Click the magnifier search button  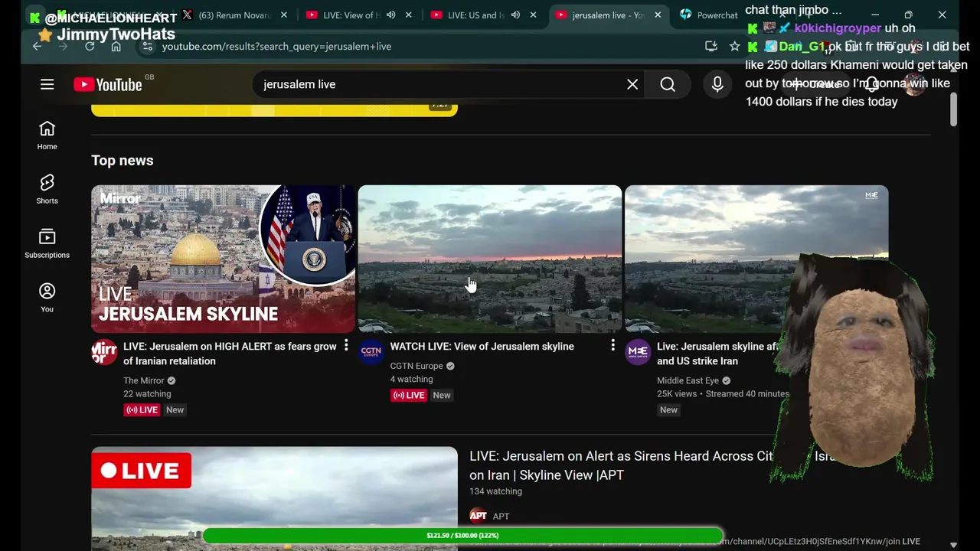[x=668, y=84]
